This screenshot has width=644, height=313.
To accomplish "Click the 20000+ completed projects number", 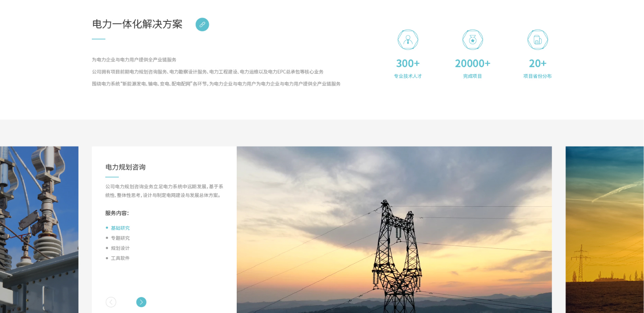I will (x=473, y=63).
